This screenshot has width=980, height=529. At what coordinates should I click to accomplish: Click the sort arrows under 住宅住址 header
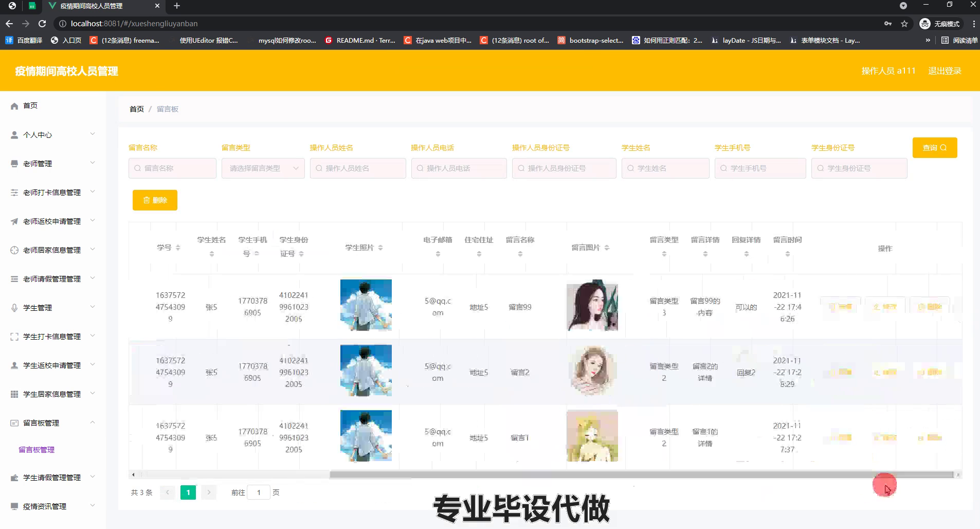coord(479,254)
